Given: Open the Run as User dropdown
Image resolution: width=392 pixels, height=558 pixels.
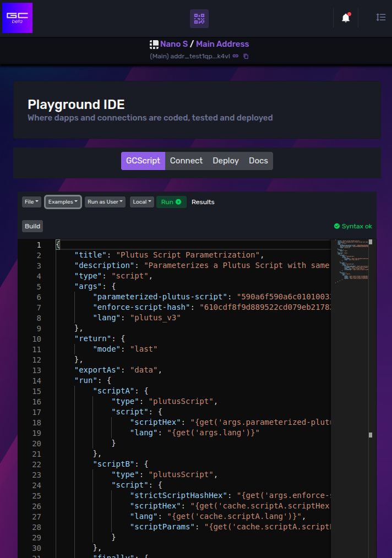Looking at the screenshot, I should pos(105,202).
